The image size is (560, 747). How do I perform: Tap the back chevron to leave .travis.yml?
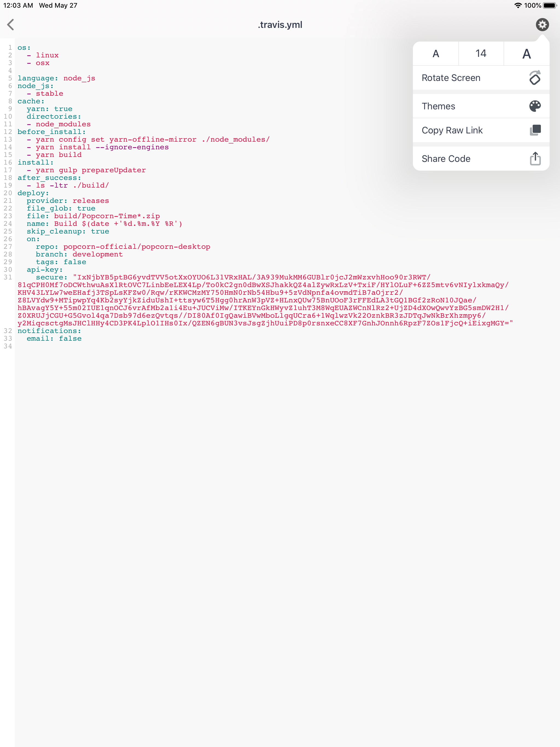10,24
